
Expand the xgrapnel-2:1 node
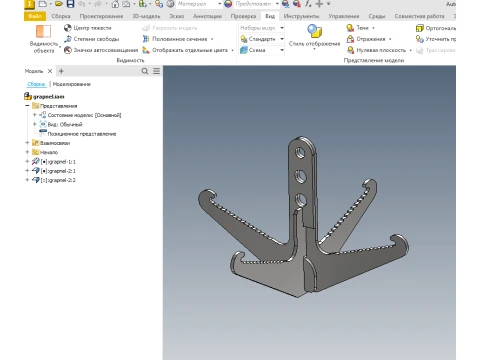click(x=27, y=171)
